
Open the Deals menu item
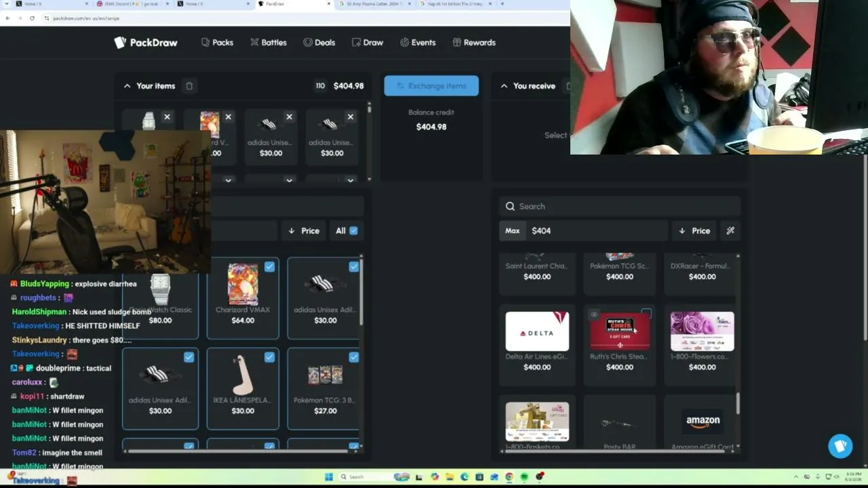[319, 42]
